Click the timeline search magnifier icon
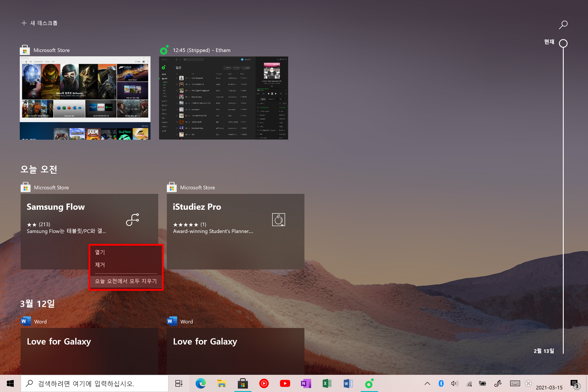 coord(563,24)
